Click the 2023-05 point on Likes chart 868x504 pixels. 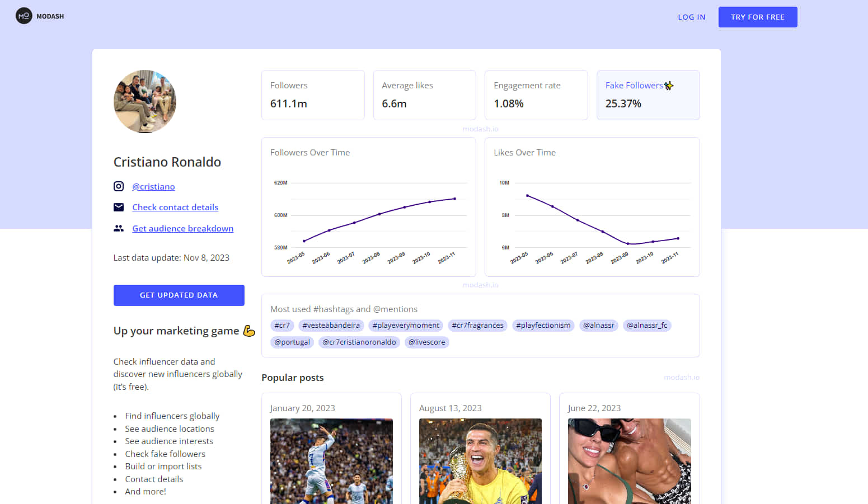(527, 195)
